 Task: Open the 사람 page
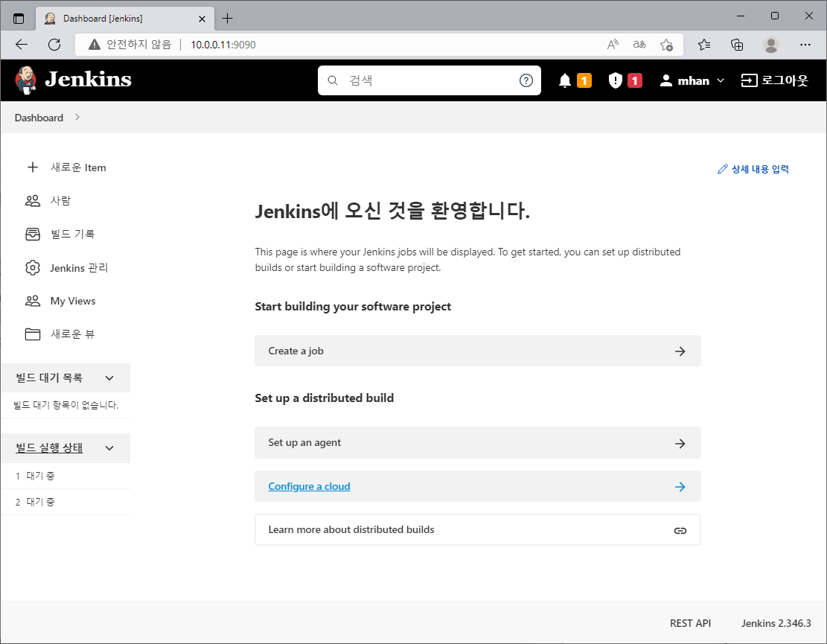click(x=60, y=201)
